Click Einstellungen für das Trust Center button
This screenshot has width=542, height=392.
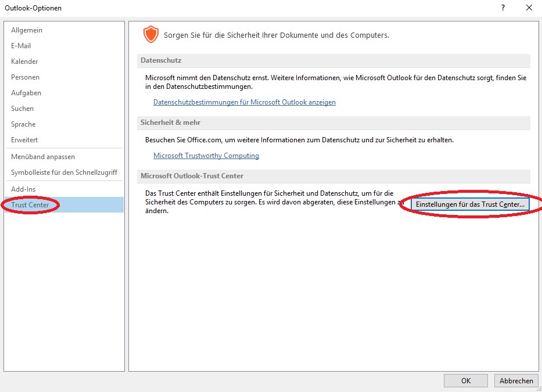(x=470, y=205)
